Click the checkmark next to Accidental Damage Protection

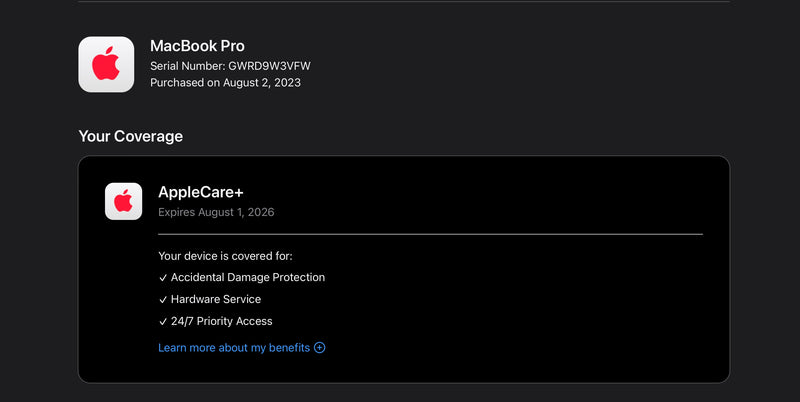(x=163, y=278)
